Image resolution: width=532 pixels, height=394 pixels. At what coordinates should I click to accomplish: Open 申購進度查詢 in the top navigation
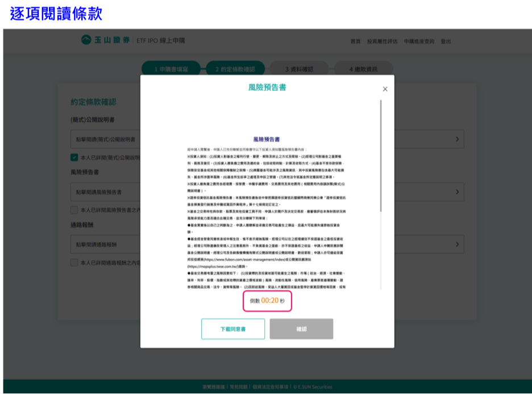[419, 42]
